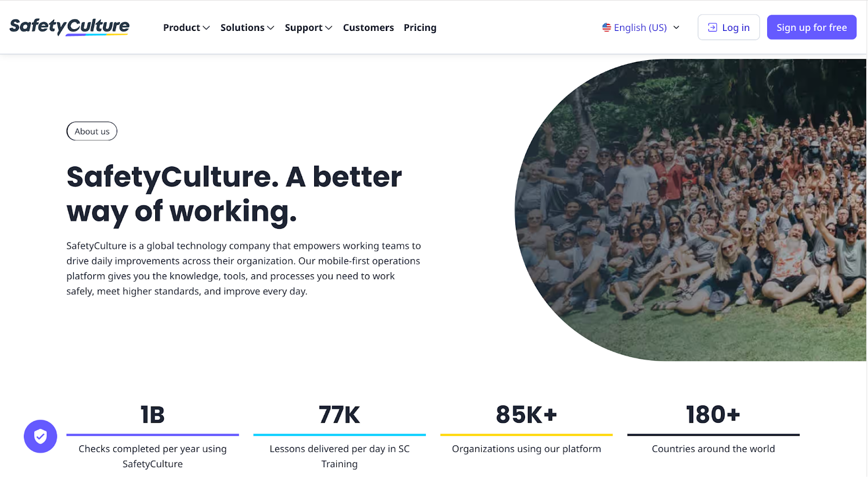
Task: Click the 180+ countries statistic
Action: point(713,415)
